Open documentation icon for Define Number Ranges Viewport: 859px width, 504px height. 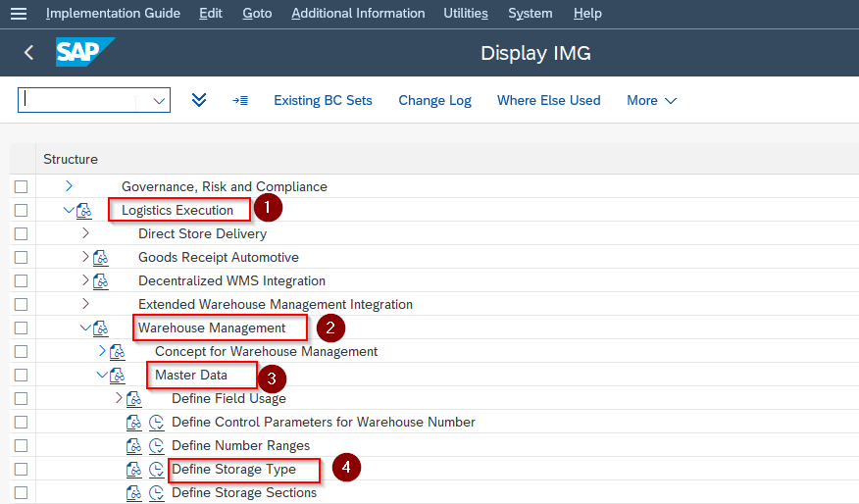click(x=134, y=446)
